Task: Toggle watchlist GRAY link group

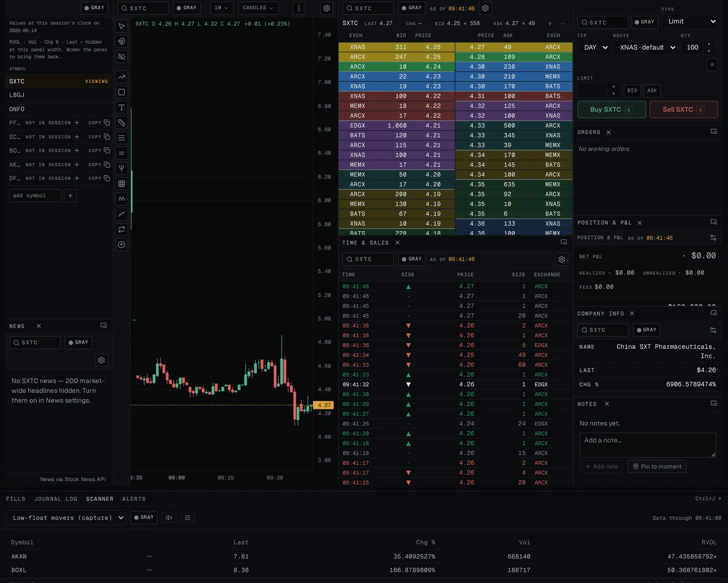Action: 94,8
